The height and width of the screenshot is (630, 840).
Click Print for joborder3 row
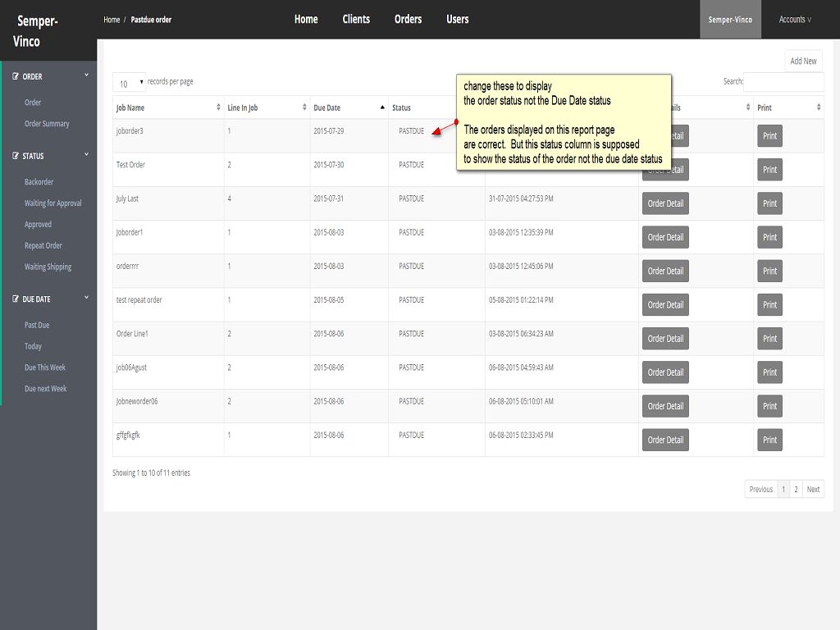pyautogui.click(x=769, y=136)
